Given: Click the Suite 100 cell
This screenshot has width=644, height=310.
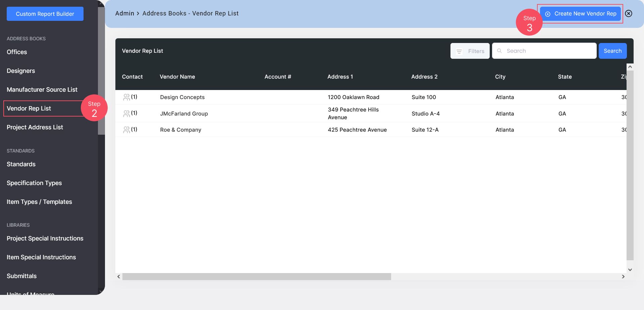Looking at the screenshot, I should 424,97.
